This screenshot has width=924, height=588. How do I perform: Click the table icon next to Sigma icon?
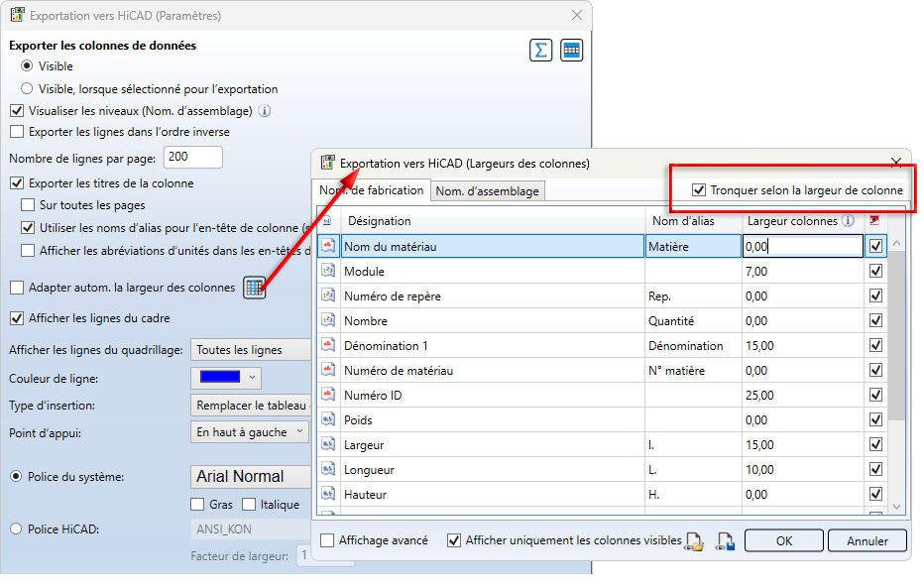tap(571, 51)
